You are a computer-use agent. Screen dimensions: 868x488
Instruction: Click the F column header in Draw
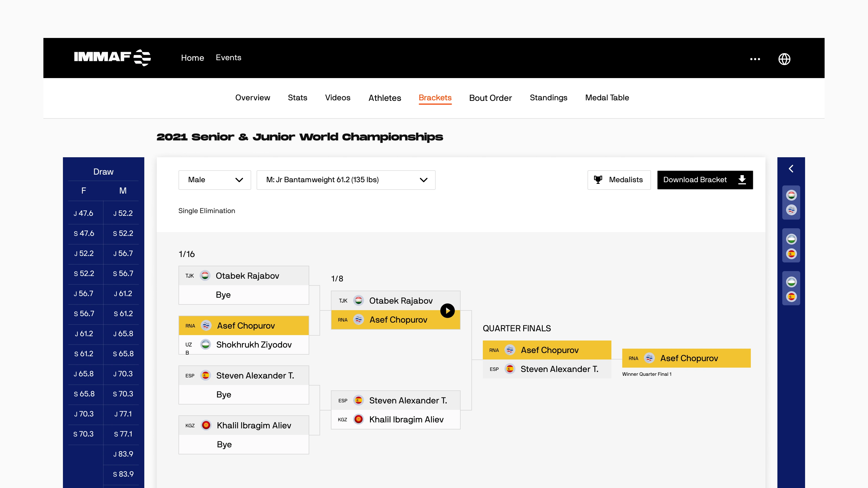click(x=84, y=191)
